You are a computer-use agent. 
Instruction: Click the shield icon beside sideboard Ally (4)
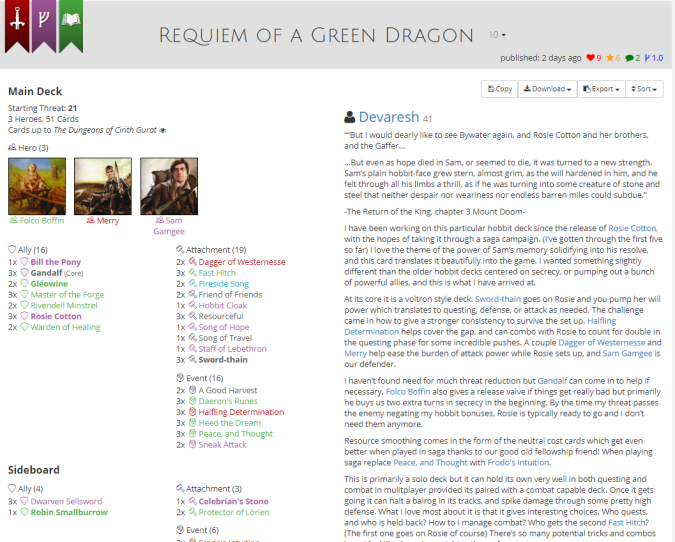pos(12,489)
